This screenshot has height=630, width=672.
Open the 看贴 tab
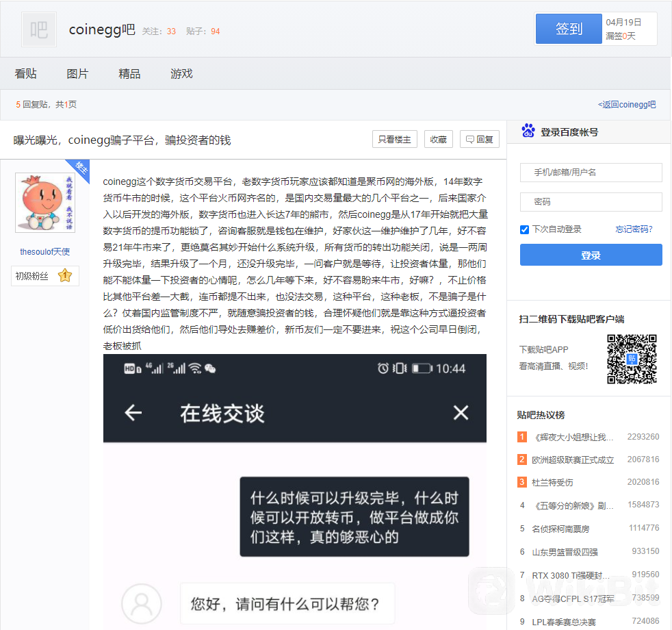pyautogui.click(x=26, y=74)
